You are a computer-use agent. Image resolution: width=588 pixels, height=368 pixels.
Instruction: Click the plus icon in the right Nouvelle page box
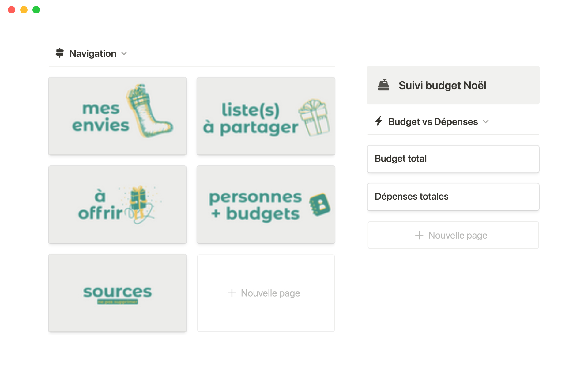pyautogui.click(x=419, y=235)
